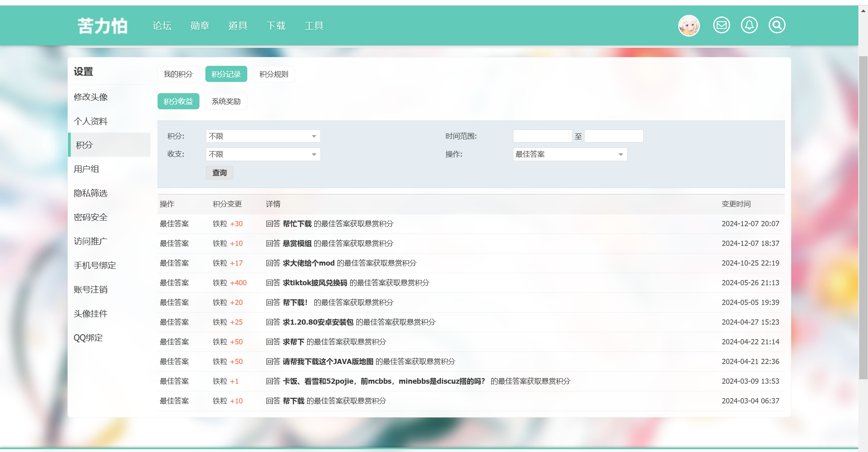Viewport: 868px width, 452px height.
Task: Open the 请帮我下载这个JAVA版地图 thread link
Action: pyautogui.click(x=328, y=362)
